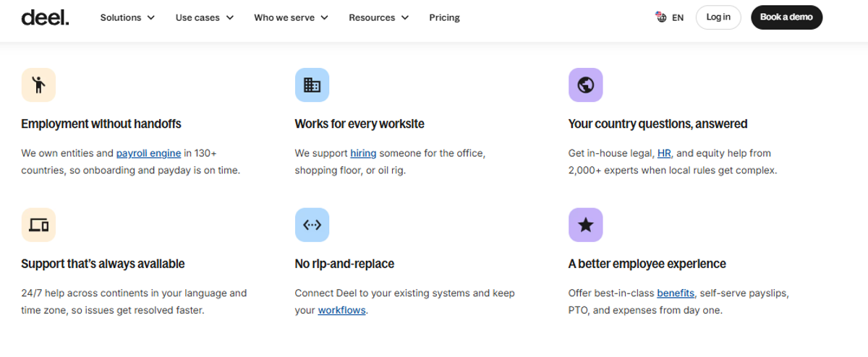Expand the Use cases menu

tap(205, 17)
